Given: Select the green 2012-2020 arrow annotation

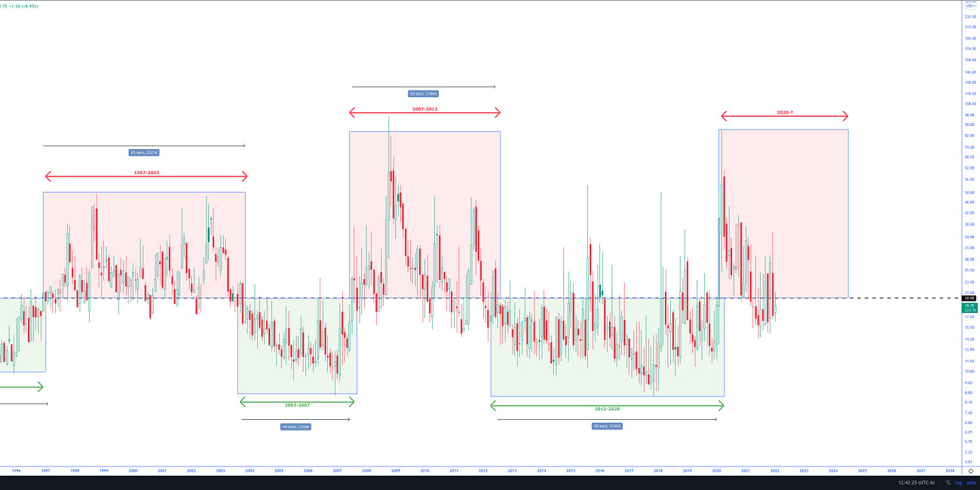Looking at the screenshot, I should coord(607,405).
